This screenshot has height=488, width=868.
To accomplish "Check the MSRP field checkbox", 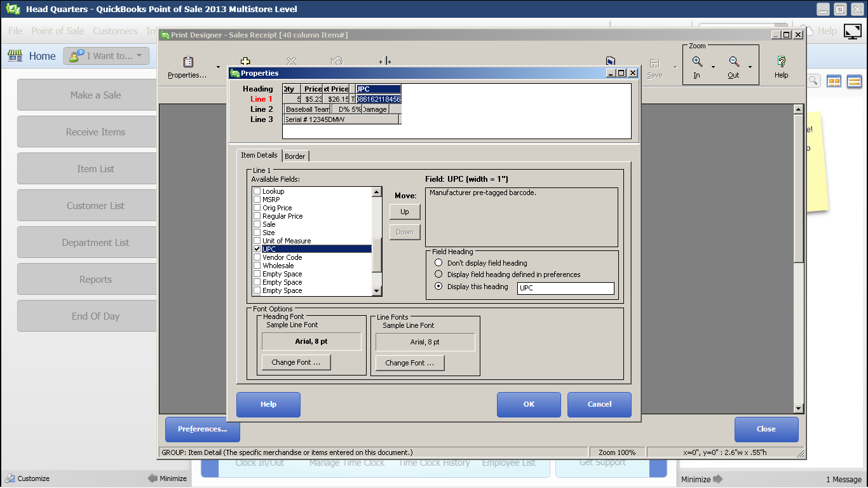I will point(257,200).
